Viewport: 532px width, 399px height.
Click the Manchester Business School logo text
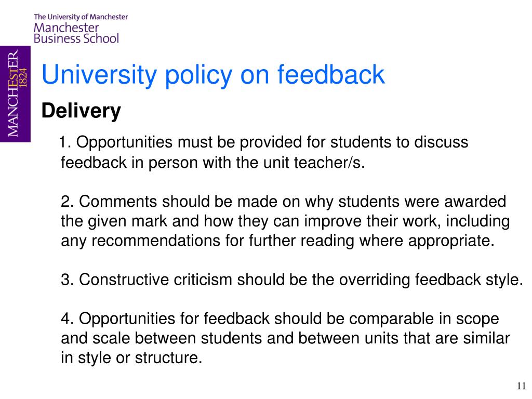pos(76,33)
